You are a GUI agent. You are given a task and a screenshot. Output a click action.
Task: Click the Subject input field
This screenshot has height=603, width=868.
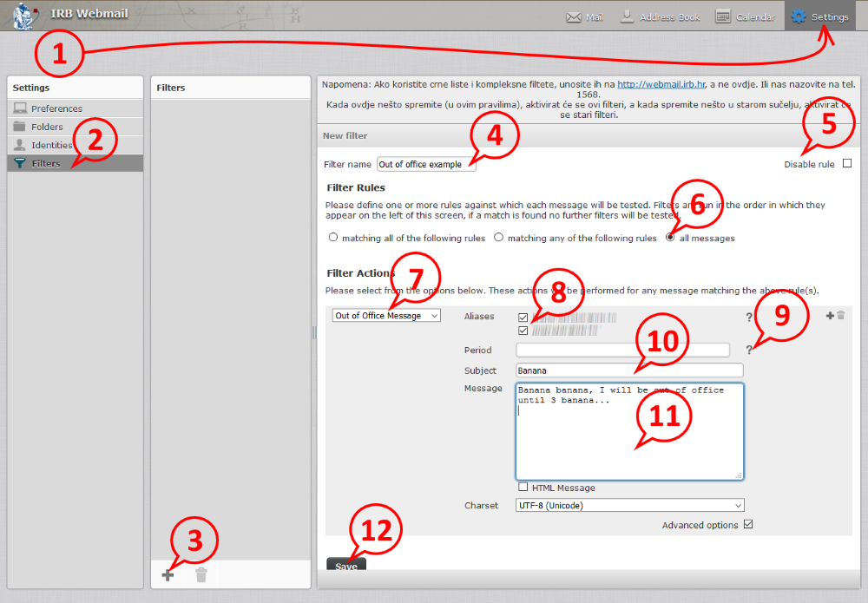(629, 370)
